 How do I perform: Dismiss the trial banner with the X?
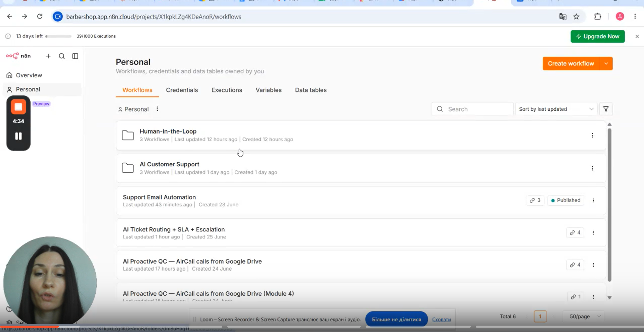pyautogui.click(x=637, y=36)
